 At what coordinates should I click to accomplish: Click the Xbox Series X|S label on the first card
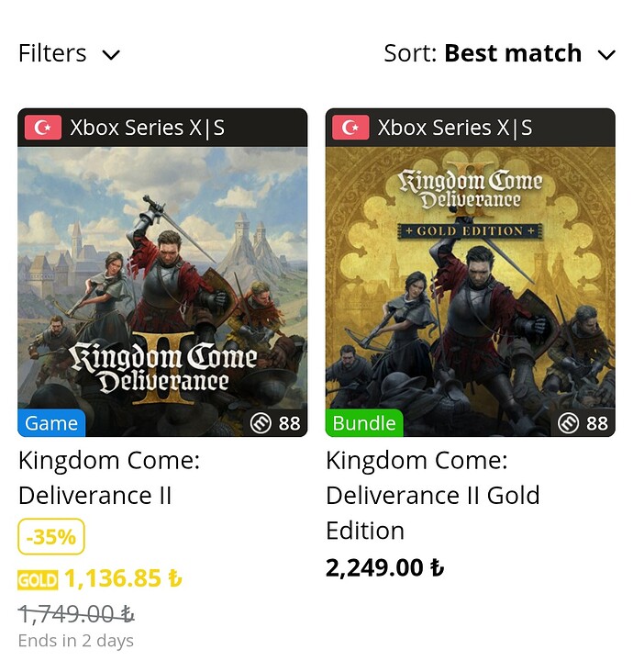(147, 128)
